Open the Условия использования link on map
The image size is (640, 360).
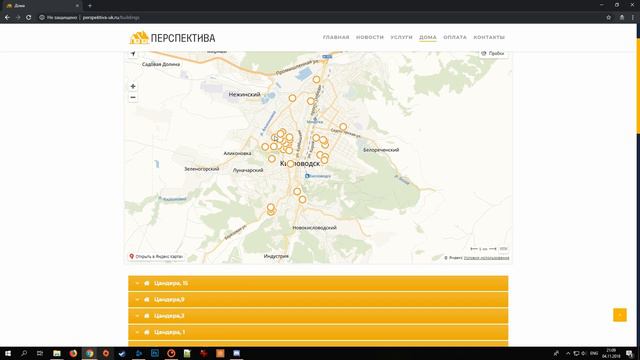coord(487,258)
